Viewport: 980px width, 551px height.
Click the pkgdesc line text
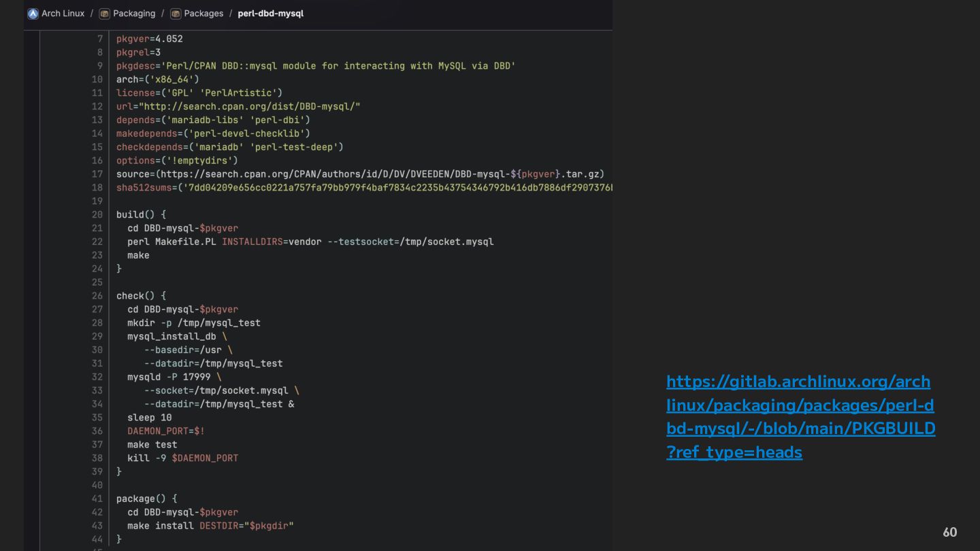pos(316,66)
